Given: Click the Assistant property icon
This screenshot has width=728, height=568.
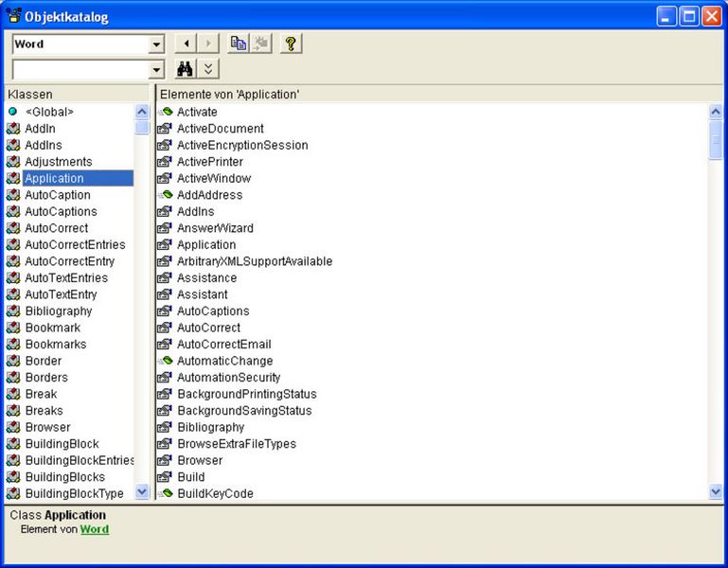Looking at the screenshot, I should pos(165,294).
